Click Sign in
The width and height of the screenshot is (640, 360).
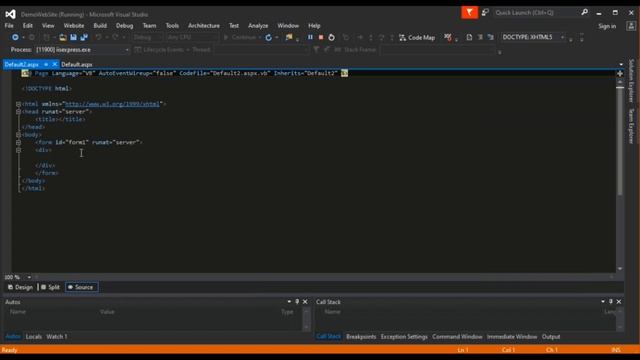[x=607, y=26]
